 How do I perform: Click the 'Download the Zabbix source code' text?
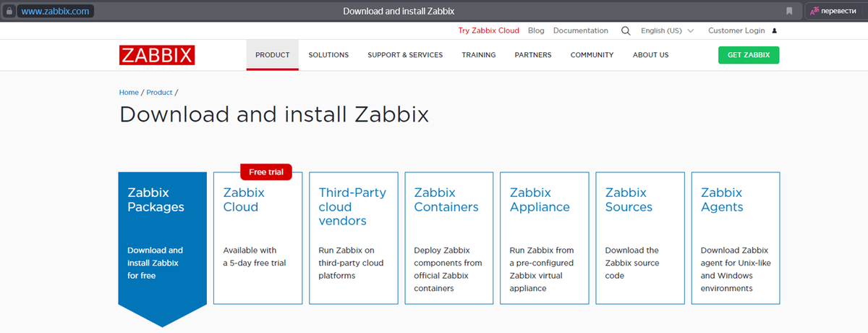tap(632, 263)
